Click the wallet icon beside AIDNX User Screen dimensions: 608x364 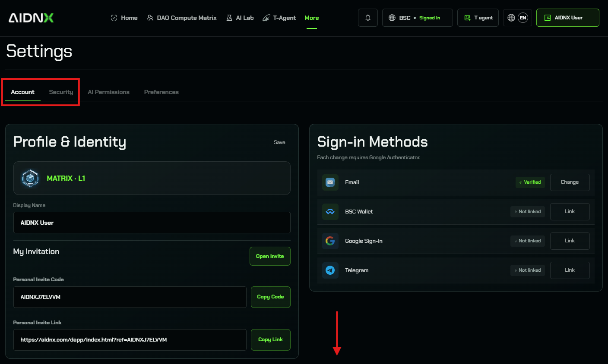[548, 18]
